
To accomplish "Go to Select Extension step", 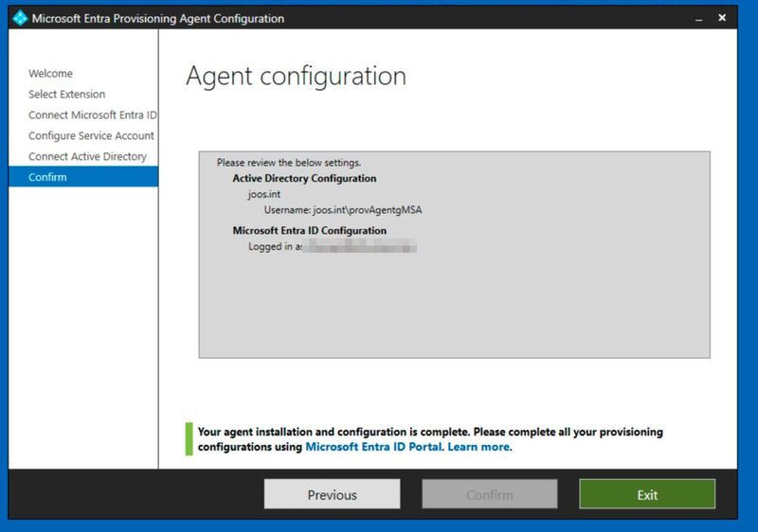I will click(x=66, y=94).
